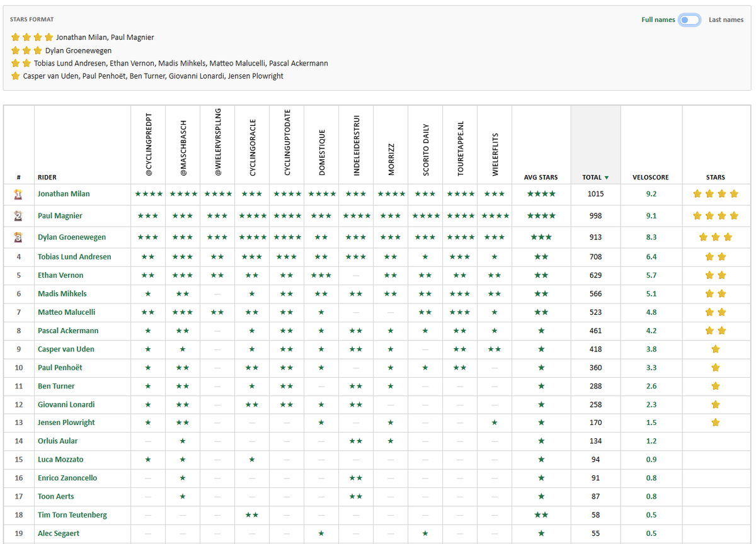The height and width of the screenshot is (544, 756).
Task: Click Alec Segaert's SCORITO DAILY star
Action: [x=425, y=533]
